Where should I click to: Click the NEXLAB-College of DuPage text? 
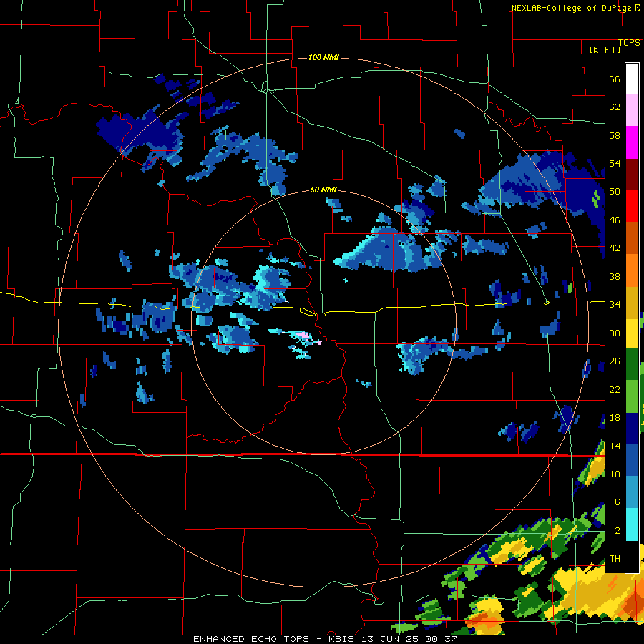(572, 8)
